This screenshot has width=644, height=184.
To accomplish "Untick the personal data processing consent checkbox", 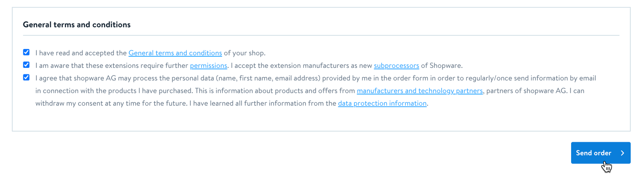I will 26,77.
